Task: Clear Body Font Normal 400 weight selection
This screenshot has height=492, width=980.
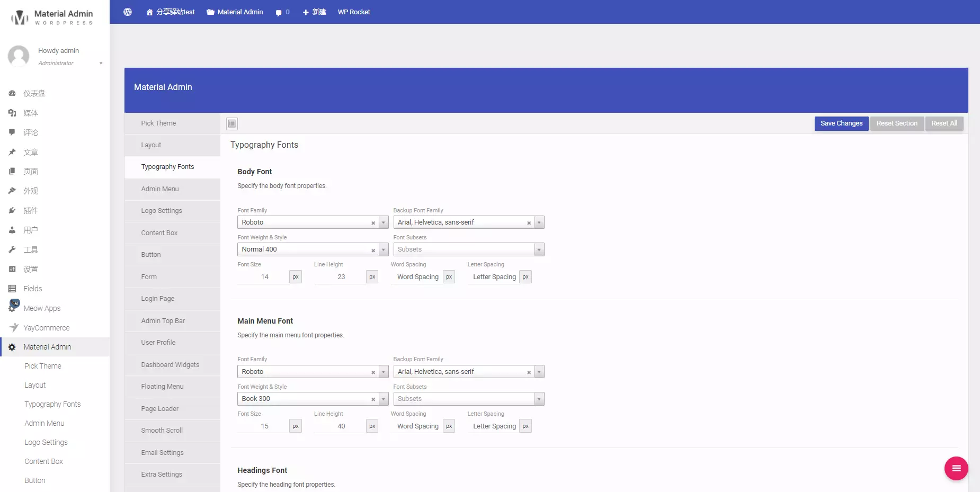Action: point(373,250)
